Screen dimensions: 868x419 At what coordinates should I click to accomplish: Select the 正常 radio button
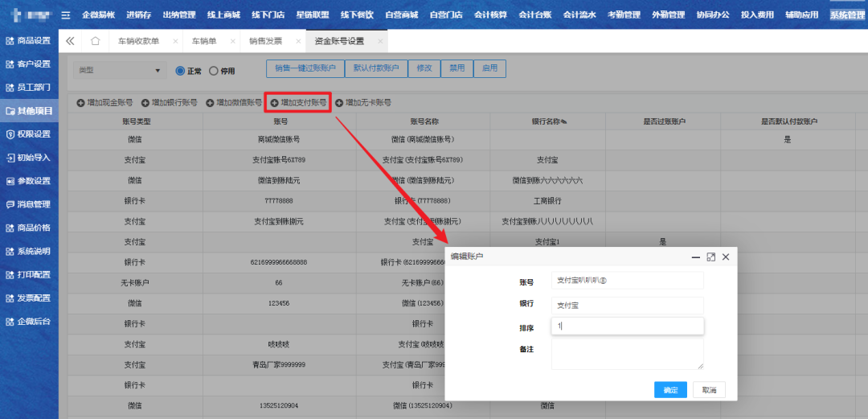180,71
